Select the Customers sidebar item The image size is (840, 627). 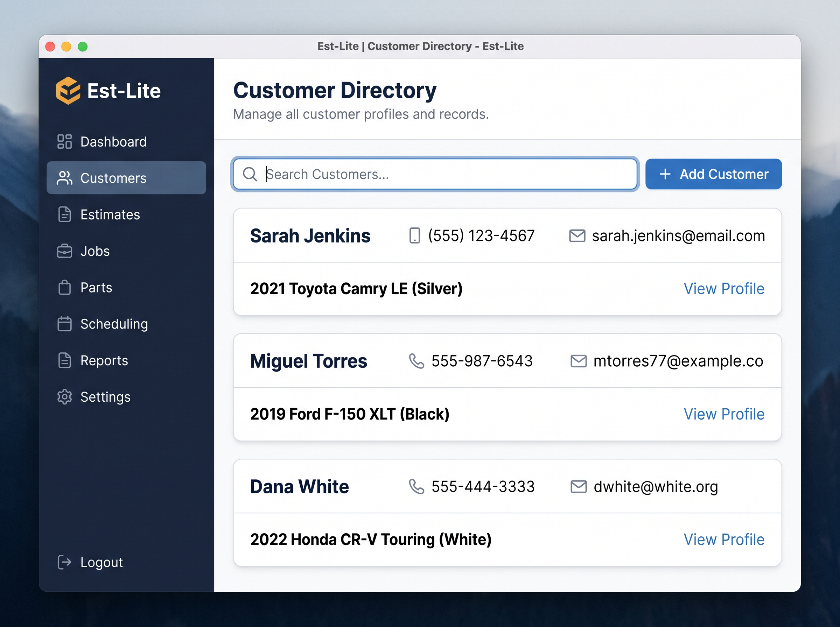(126, 178)
